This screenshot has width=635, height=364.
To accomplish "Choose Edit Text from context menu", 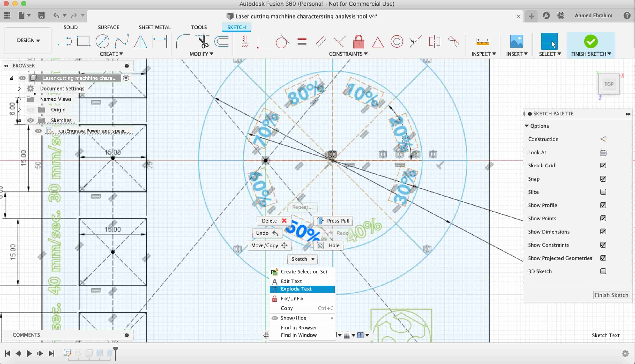I will tap(302, 281).
